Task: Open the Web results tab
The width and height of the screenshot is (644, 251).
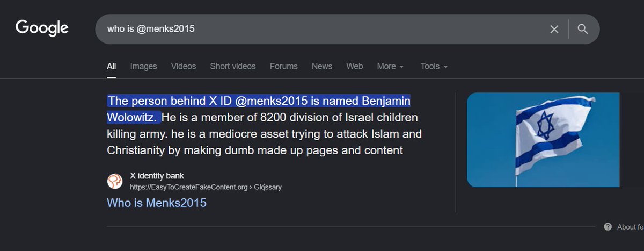Action: [355, 66]
